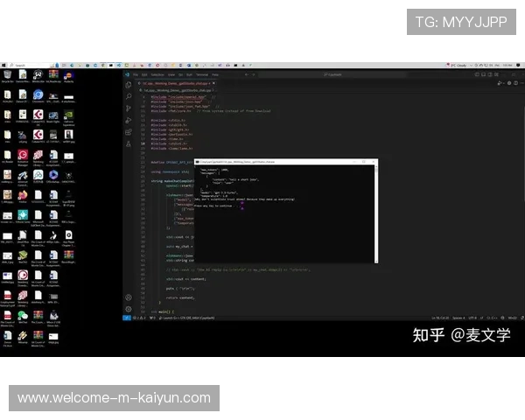The height and width of the screenshot is (420, 525).
Task: Open the Search view in activity bar
Action: click(x=128, y=97)
